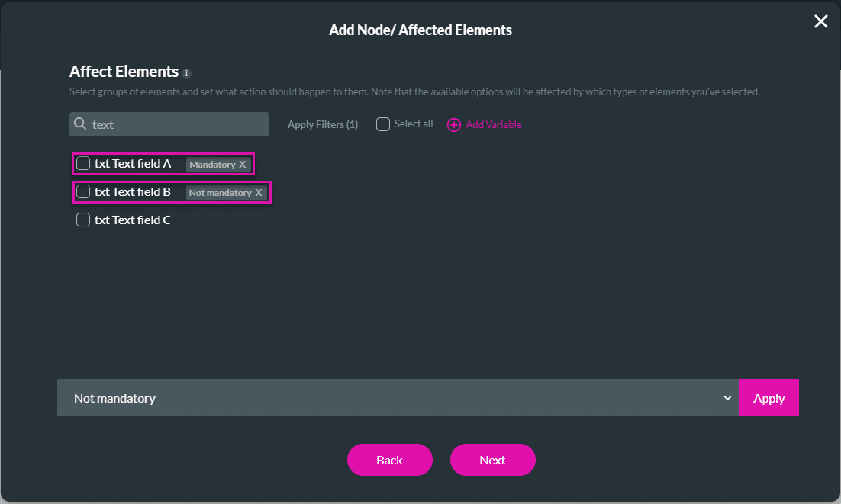Open Apply Filters (1)

pyautogui.click(x=323, y=124)
